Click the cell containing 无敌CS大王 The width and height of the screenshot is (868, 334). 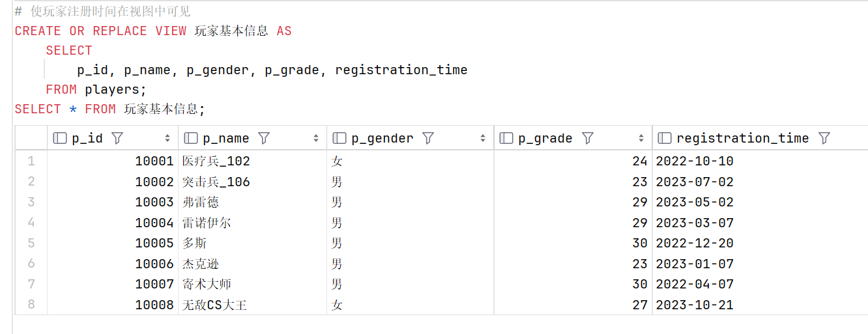tap(252, 304)
